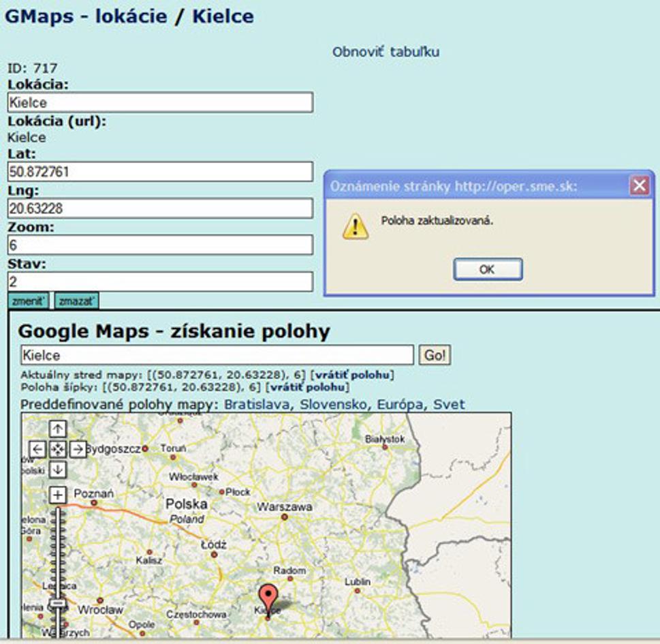The width and height of the screenshot is (660, 644).
Task: Focus the Lng input field
Action: pyautogui.click(x=160, y=209)
